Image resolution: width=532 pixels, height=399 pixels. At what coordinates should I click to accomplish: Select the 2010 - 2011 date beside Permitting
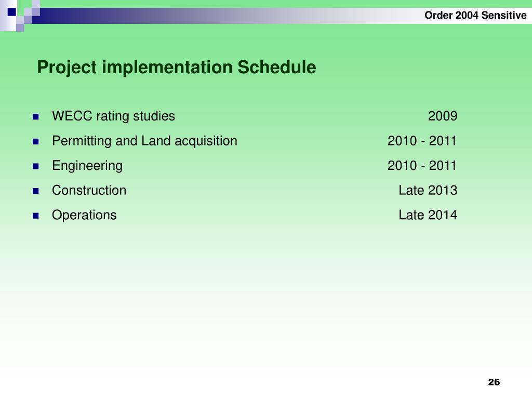click(422, 141)
